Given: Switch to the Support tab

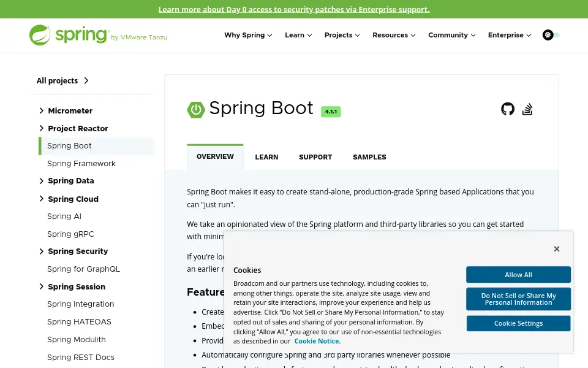Looking at the screenshot, I should pyautogui.click(x=315, y=157).
